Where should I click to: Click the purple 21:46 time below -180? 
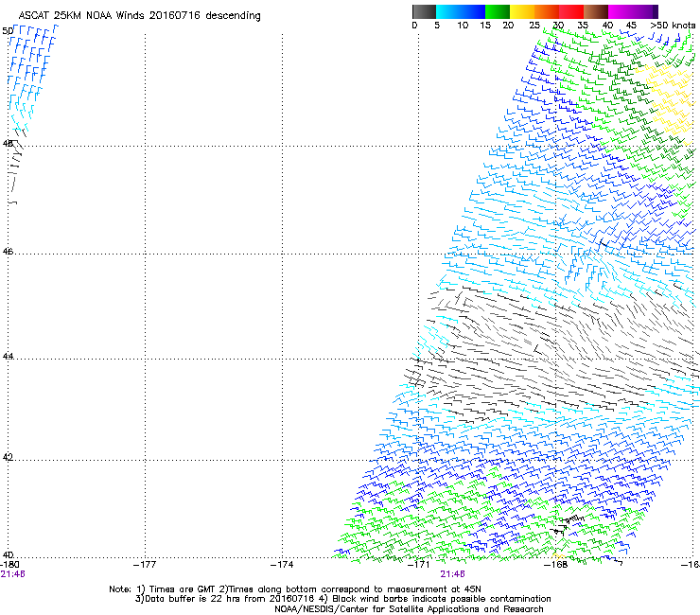click(13, 574)
